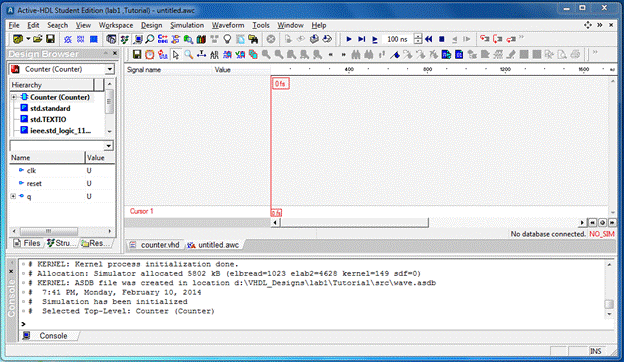Click the console vertical scrollbar thumb
Viewport: 624px width, 362px height.
pyautogui.click(x=609, y=304)
